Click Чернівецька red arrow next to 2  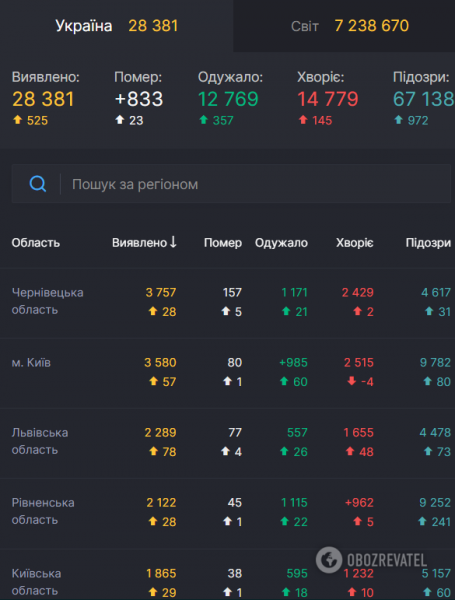pyautogui.click(x=358, y=311)
